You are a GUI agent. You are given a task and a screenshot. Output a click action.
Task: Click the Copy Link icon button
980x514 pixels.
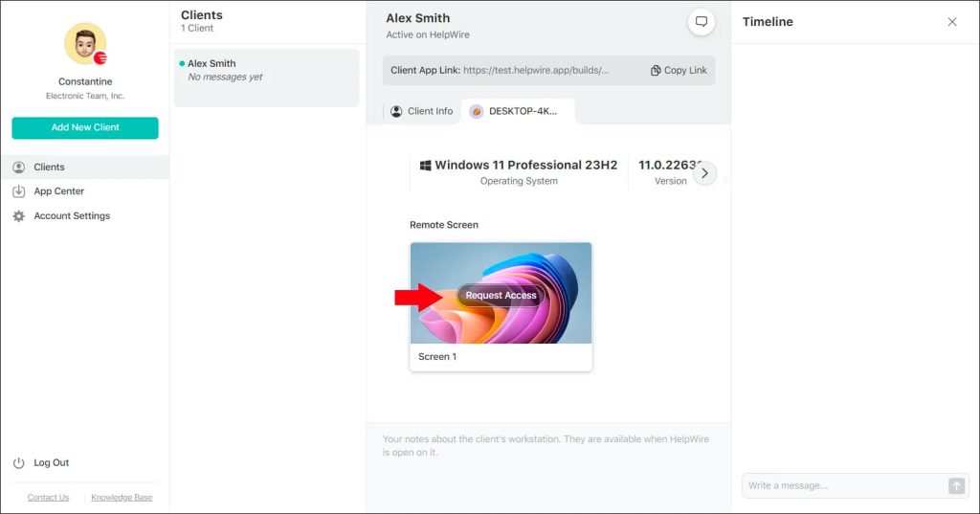[656, 71]
